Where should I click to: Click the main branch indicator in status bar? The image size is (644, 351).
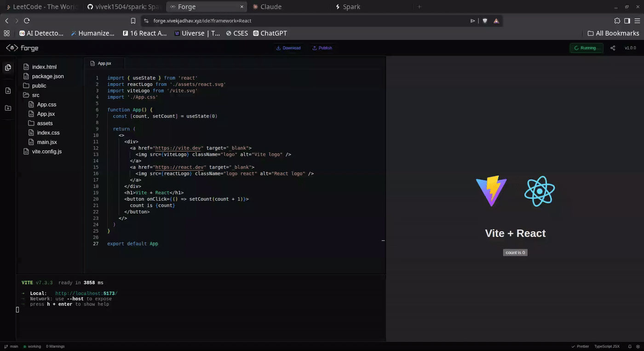coord(11,346)
